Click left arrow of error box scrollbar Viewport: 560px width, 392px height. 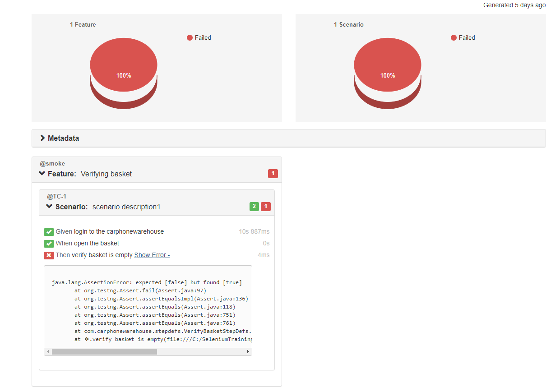pos(48,351)
